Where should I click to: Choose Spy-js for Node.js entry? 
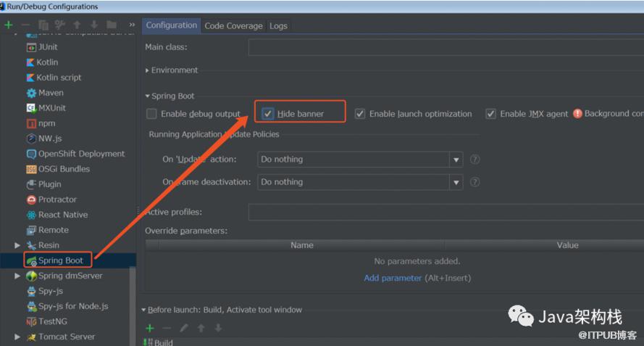[x=67, y=306]
